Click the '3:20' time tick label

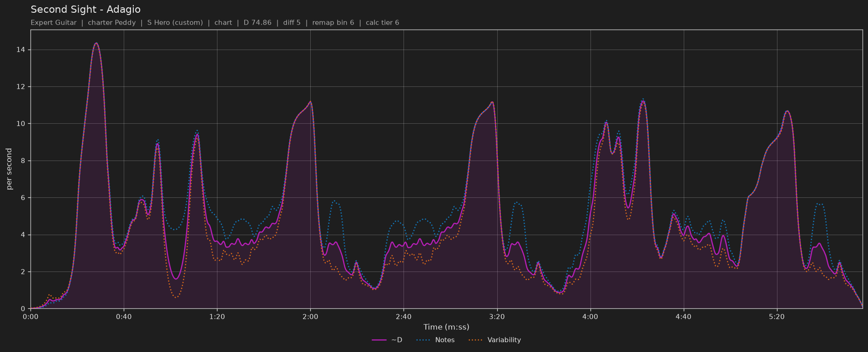point(497,317)
